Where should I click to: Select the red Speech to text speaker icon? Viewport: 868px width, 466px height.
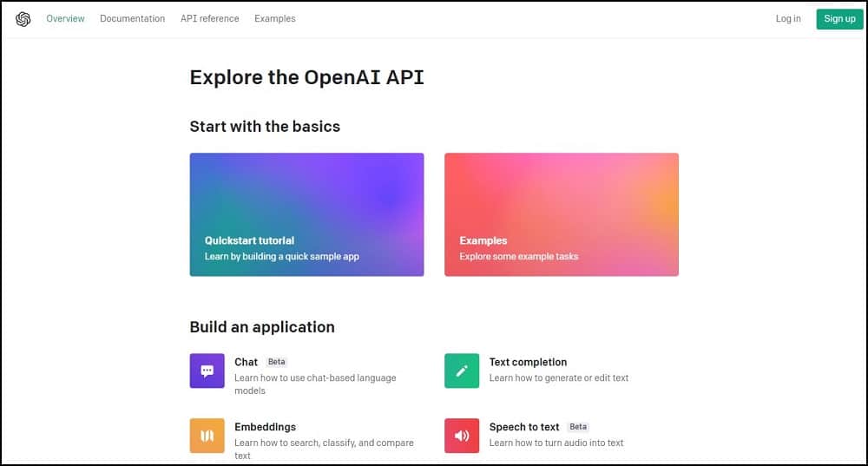[462, 436]
